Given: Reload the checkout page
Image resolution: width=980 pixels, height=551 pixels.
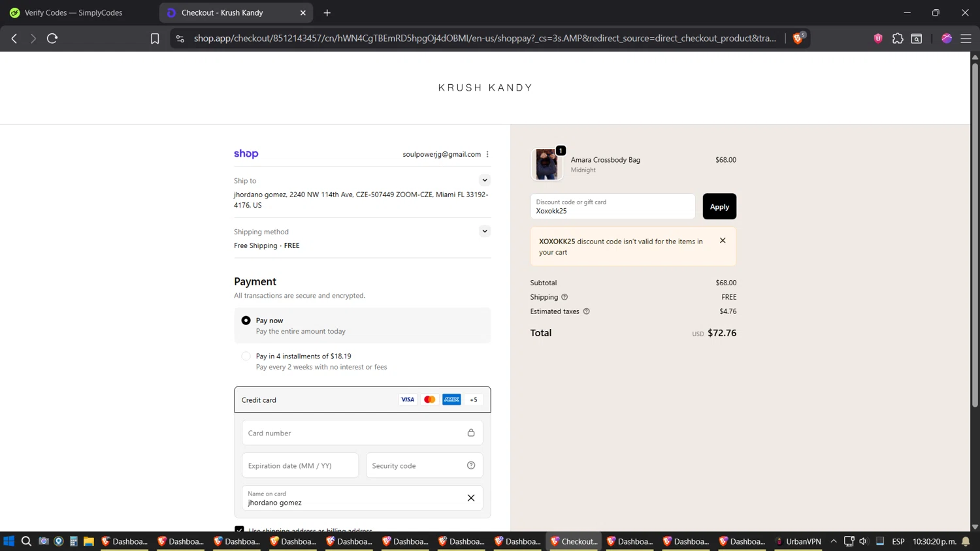Looking at the screenshot, I should tap(52, 39).
